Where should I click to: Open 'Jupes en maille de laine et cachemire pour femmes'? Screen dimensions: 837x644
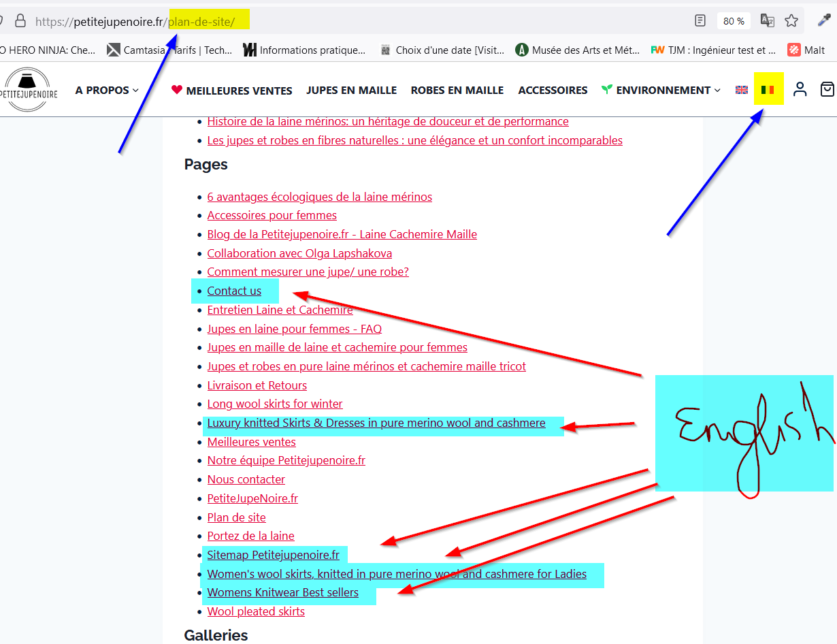[338, 347]
